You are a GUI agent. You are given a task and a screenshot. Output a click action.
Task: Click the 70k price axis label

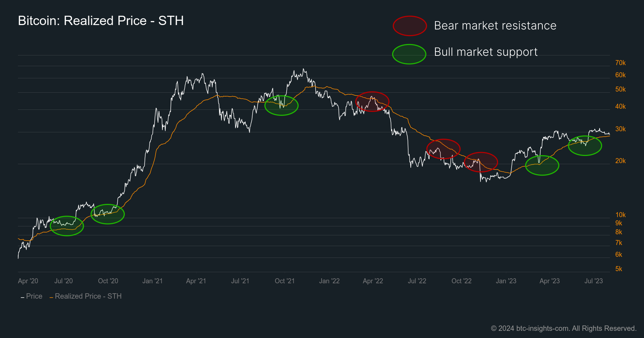point(621,63)
